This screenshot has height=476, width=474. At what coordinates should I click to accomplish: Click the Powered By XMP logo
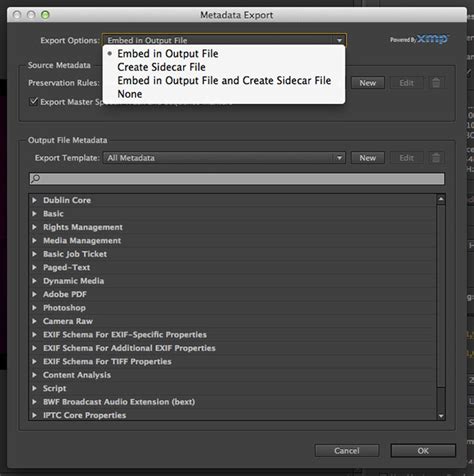[x=419, y=39]
